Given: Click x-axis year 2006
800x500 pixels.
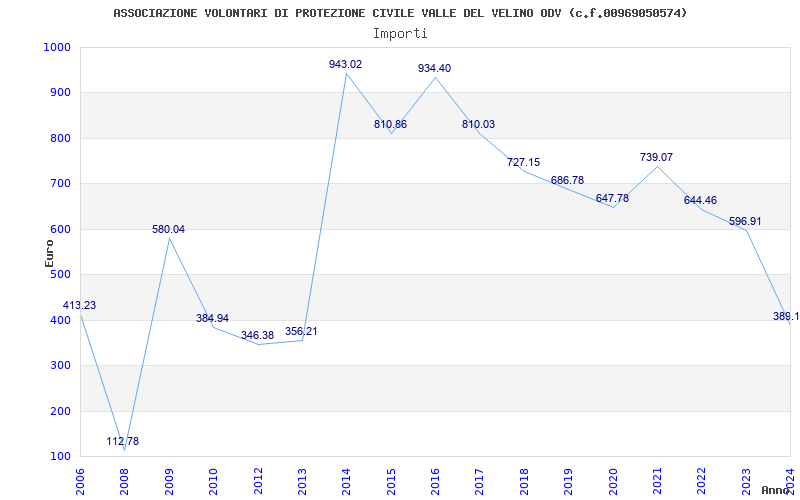Looking at the screenshot, I should click(x=80, y=482).
